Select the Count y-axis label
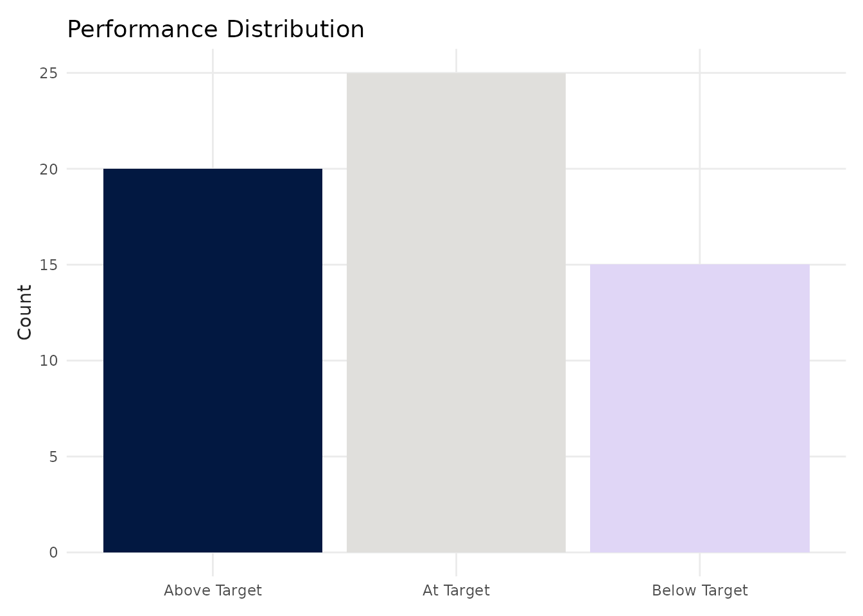Screen dimensions: 863x616 coord(24,312)
